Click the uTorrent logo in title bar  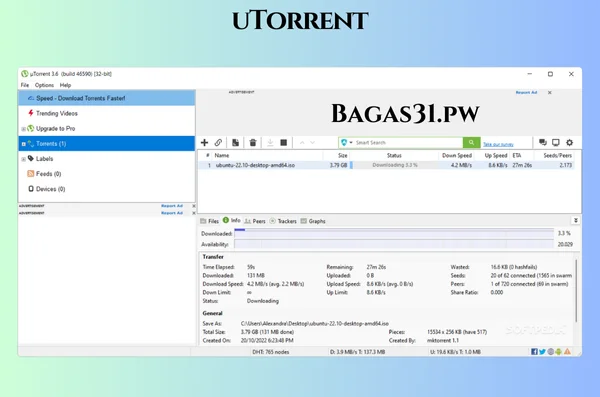24,74
